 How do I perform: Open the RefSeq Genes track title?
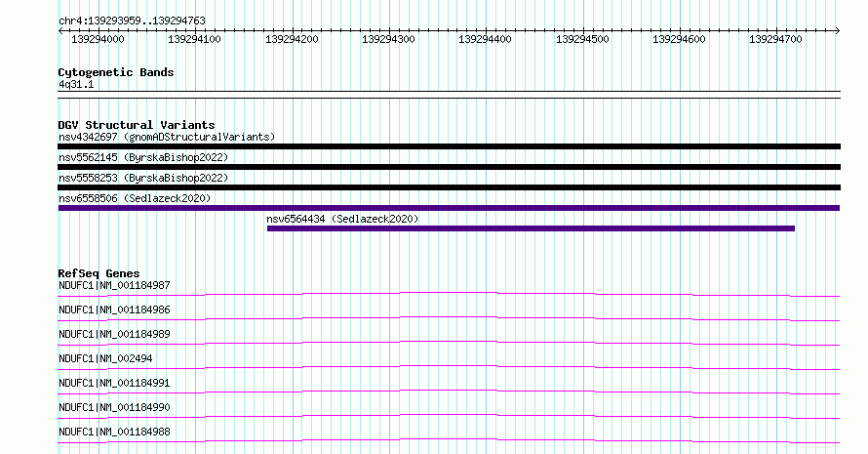[99, 273]
